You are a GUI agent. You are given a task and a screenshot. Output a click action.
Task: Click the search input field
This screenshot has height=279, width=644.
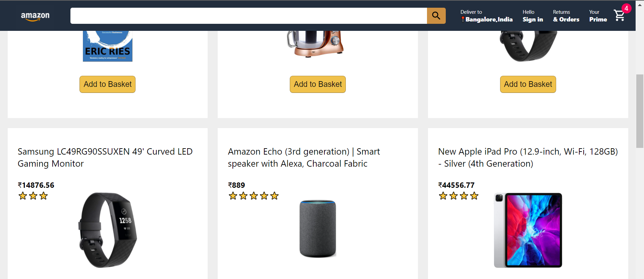(x=248, y=16)
